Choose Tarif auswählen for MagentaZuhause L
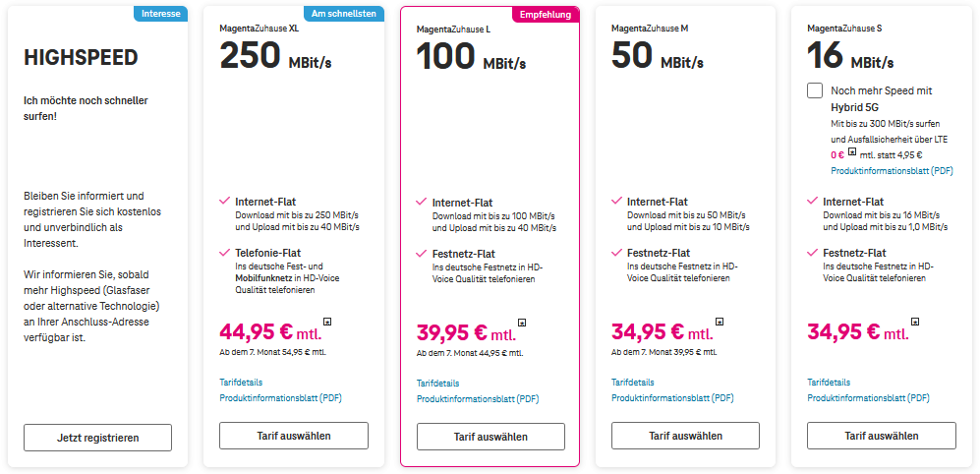 490,437
